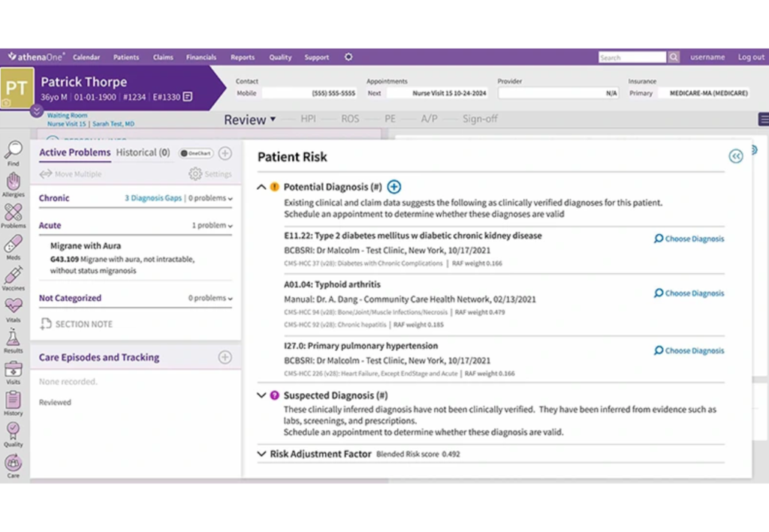The image size is (769, 532).
Task: Expand the Chronic problems list
Action: click(x=230, y=198)
